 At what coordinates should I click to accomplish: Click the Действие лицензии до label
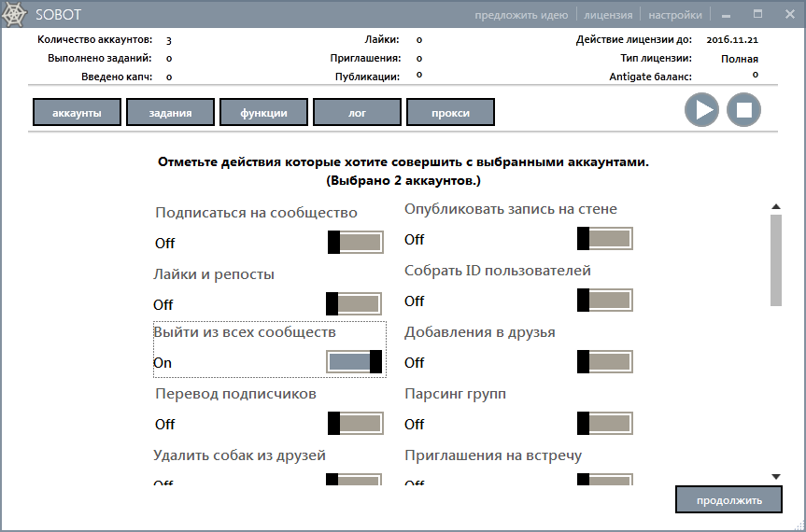(x=634, y=39)
